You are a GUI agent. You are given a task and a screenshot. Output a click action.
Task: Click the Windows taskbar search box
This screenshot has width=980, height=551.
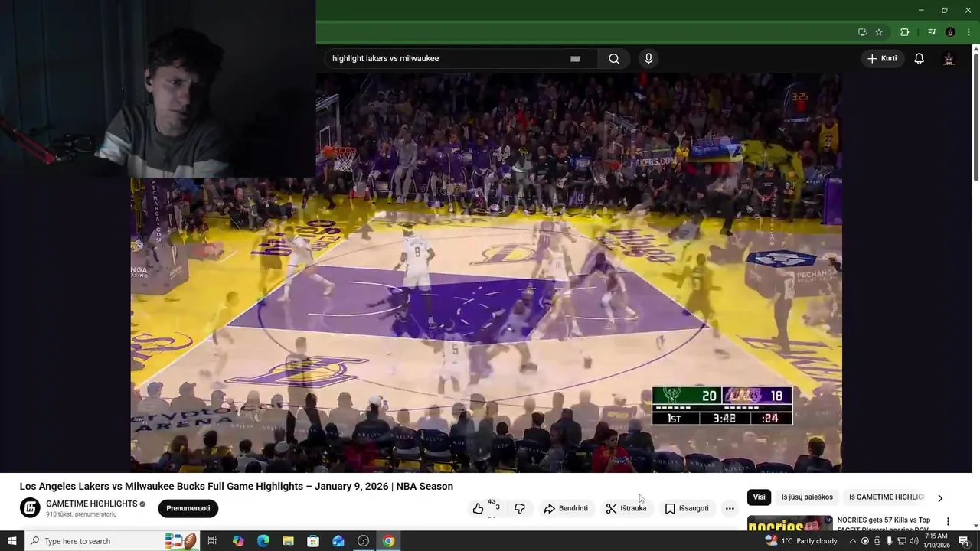(112, 541)
